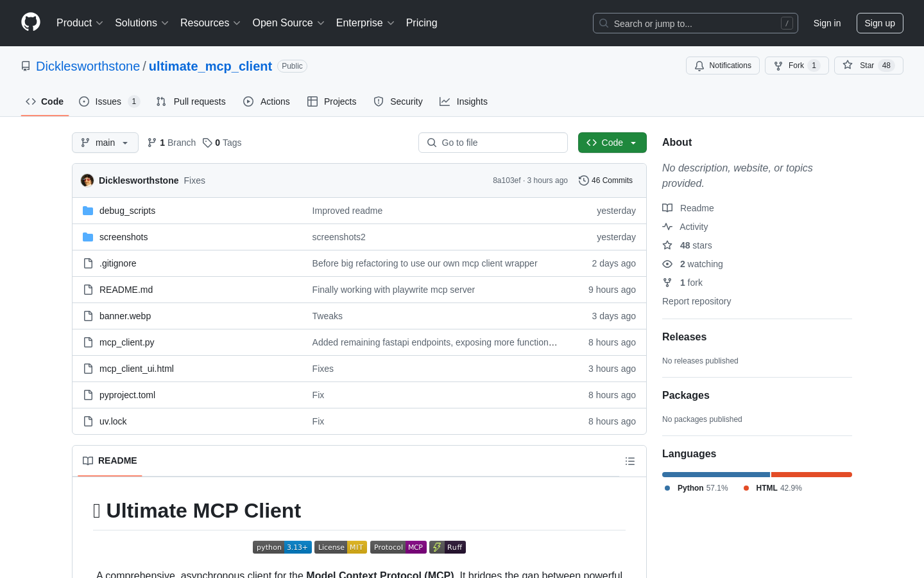
Task: Click the file icon for uv.lock
Action: click(x=88, y=421)
